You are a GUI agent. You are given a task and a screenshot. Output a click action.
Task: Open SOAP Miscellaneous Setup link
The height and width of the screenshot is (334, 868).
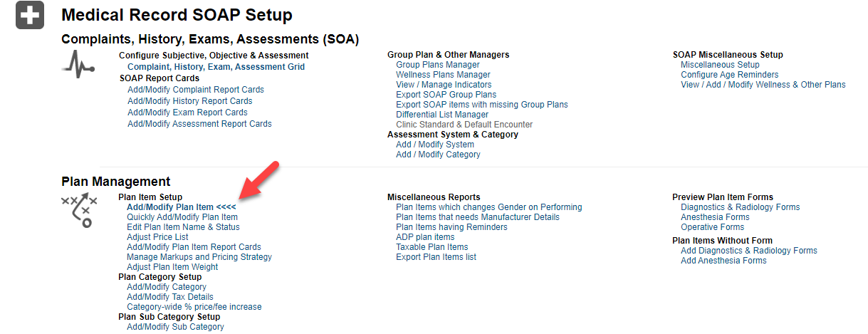point(720,65)
